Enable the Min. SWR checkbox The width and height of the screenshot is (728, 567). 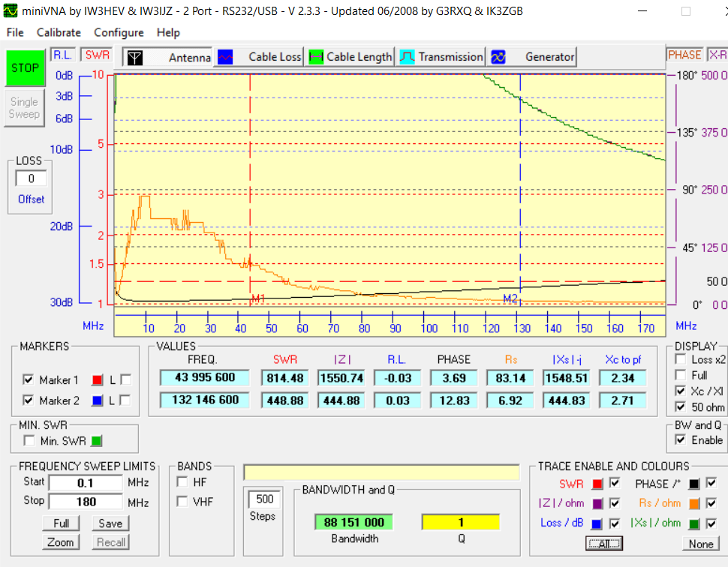(29, 440)
